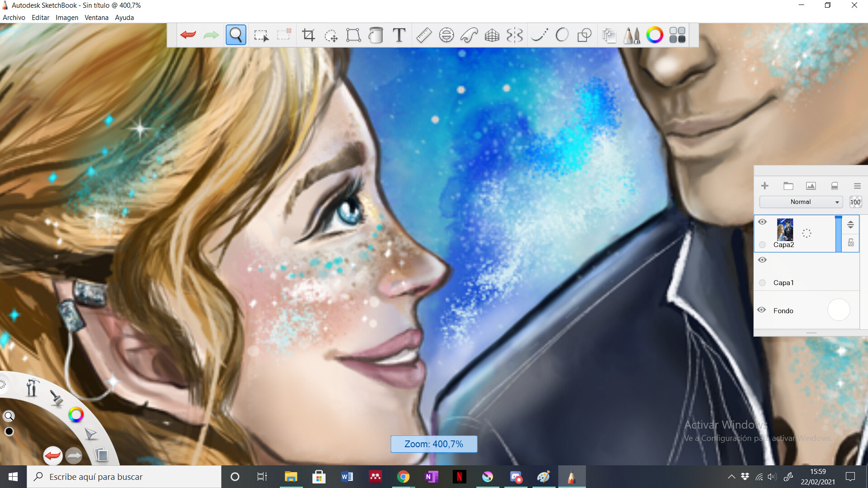
Task: Add an image layer
Action: click(x=811, y=186)
